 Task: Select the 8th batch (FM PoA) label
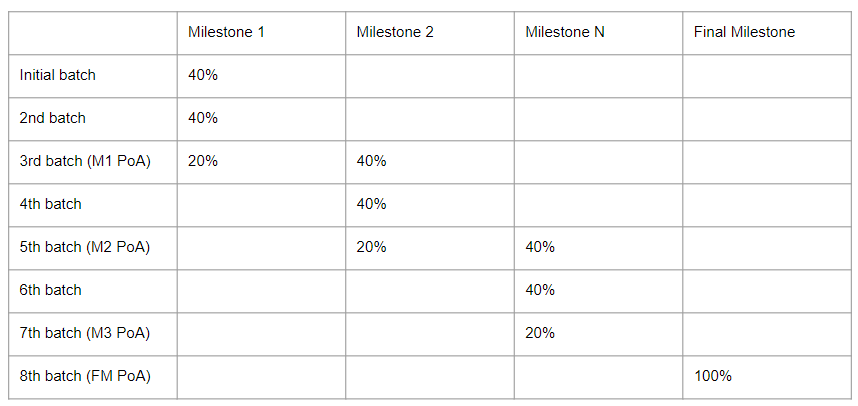click(x=85, y=376)
